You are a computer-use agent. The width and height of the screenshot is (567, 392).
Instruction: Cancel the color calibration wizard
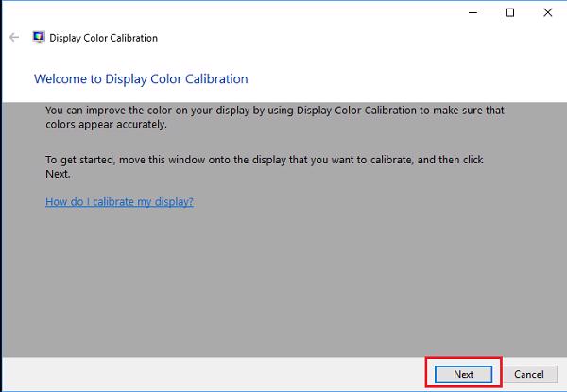tap(529, 374)
